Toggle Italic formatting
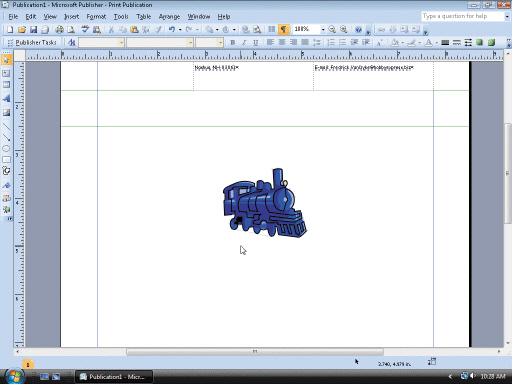Image resolution: width=512 pixels, height=384 pixels. tap(244, 42)
